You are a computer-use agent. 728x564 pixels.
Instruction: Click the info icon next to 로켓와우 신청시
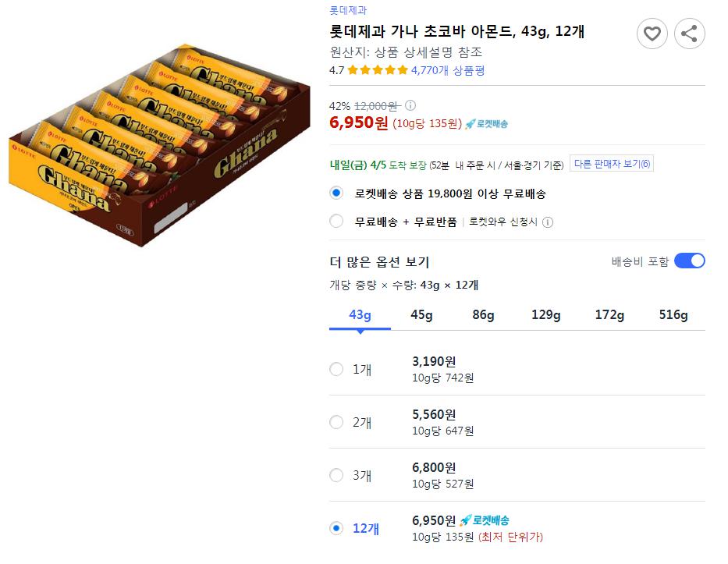(548, 222)
